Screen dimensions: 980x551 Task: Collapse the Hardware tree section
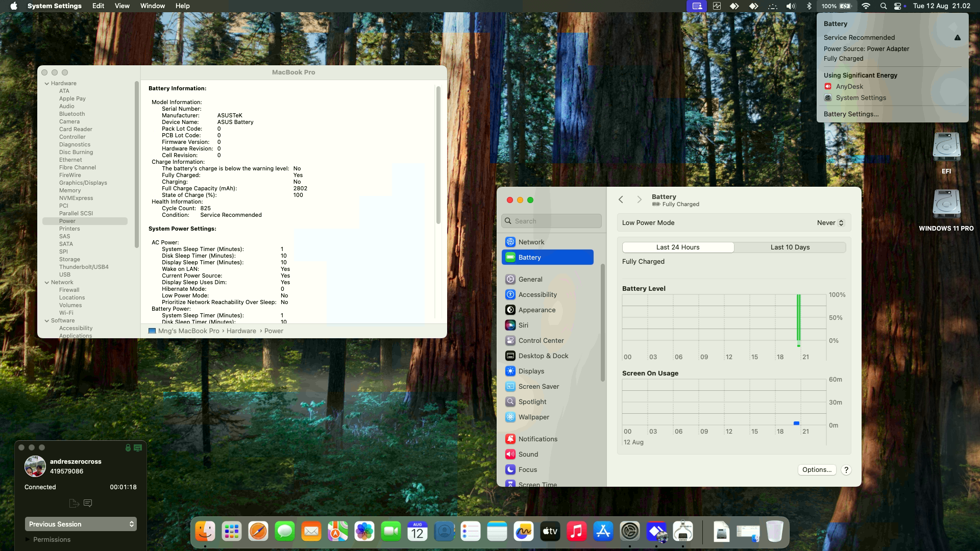(x=47, y=83)
